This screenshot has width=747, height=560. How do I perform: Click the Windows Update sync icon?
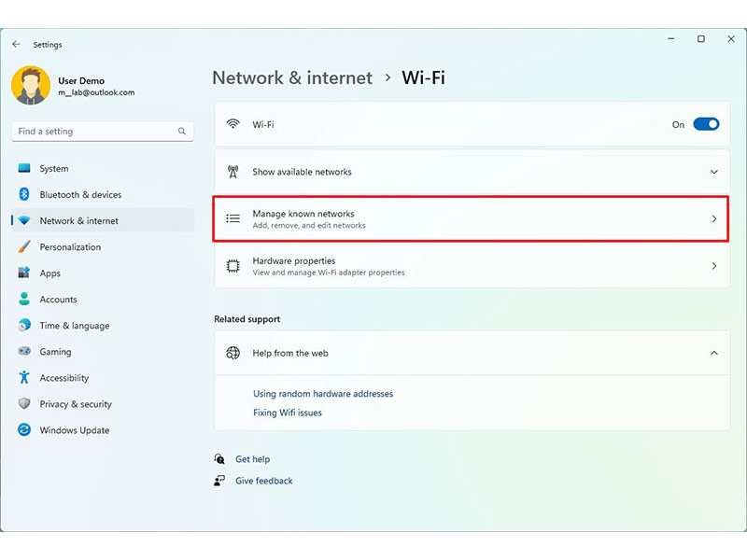(24, 430)
